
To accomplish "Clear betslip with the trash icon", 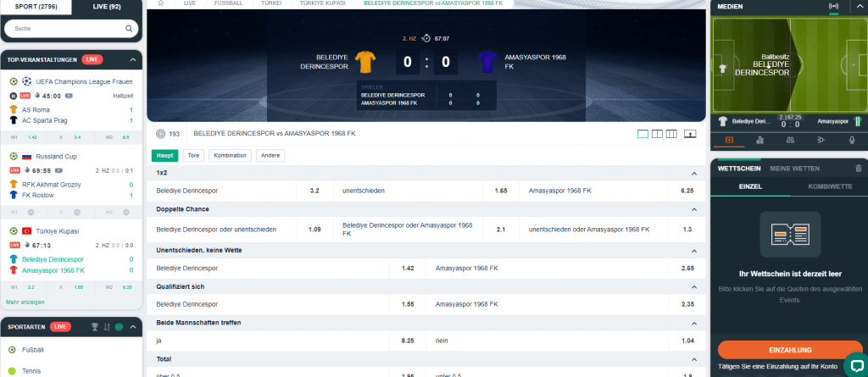I will pyautogui.click(x=859, y=169).
